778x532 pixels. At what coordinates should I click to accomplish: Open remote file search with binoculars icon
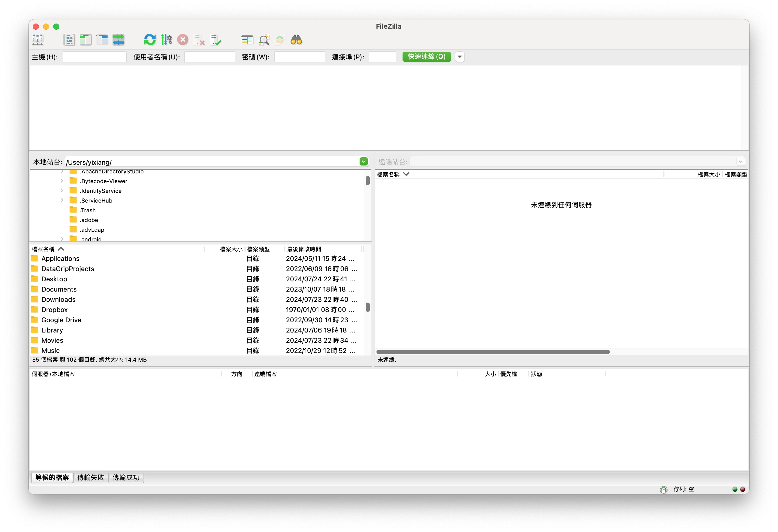coord(297,40)
